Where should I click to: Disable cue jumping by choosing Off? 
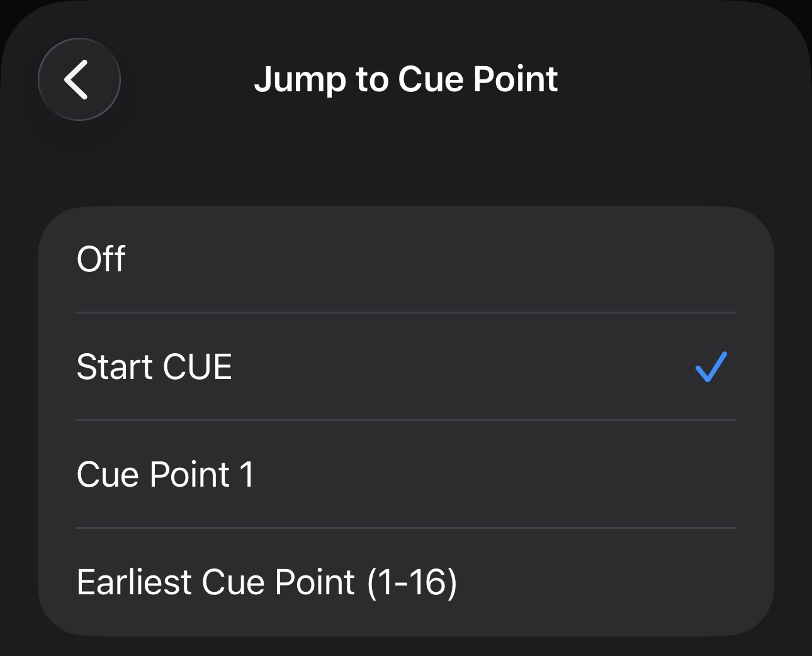(405, 259)
